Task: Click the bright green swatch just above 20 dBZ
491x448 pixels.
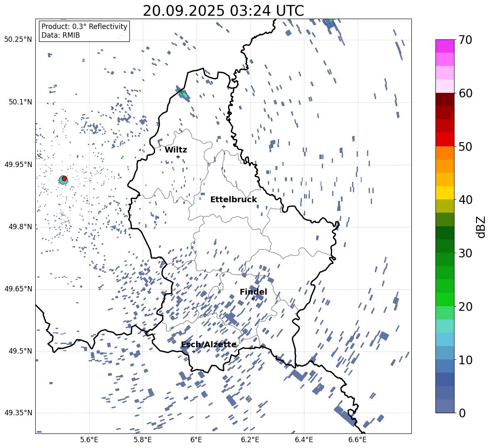Action: 445,299
